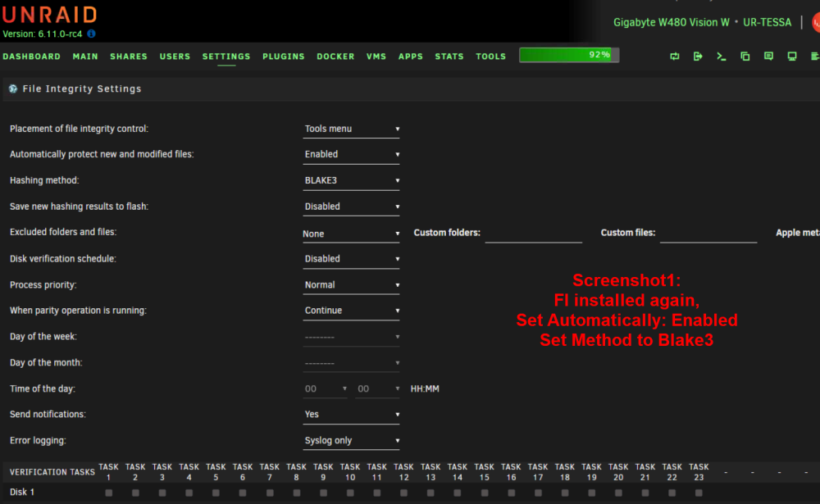The height and width of the screenshot is (504, 820).
Task: Select the Settings tab
Action: pos(226,57)
